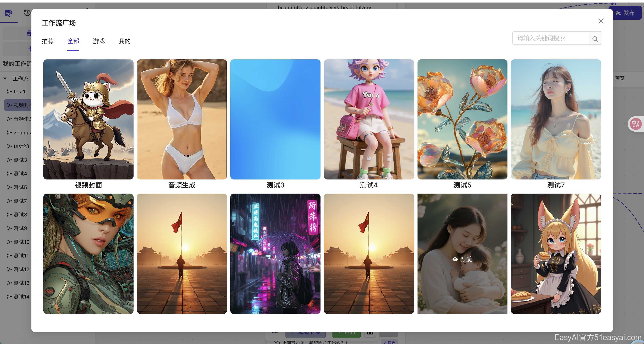Collapse the 工作流 tree node
The image size is (644, 344).
coord(5,78)
